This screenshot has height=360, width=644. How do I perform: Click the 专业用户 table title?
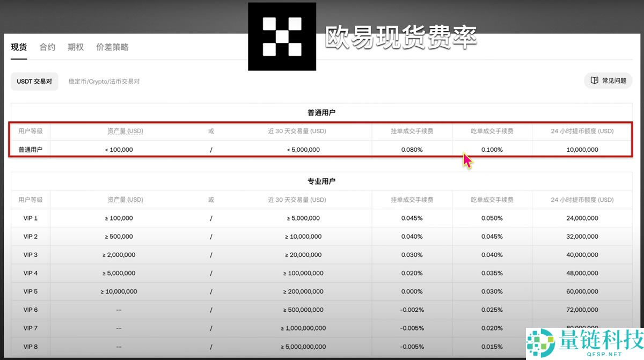(x=321, y=181)
